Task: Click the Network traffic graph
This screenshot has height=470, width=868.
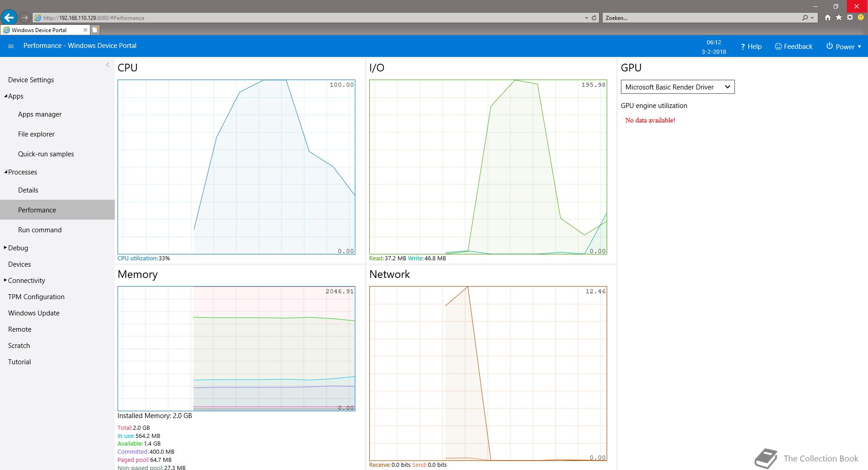Action: click(x=488, y=373)
